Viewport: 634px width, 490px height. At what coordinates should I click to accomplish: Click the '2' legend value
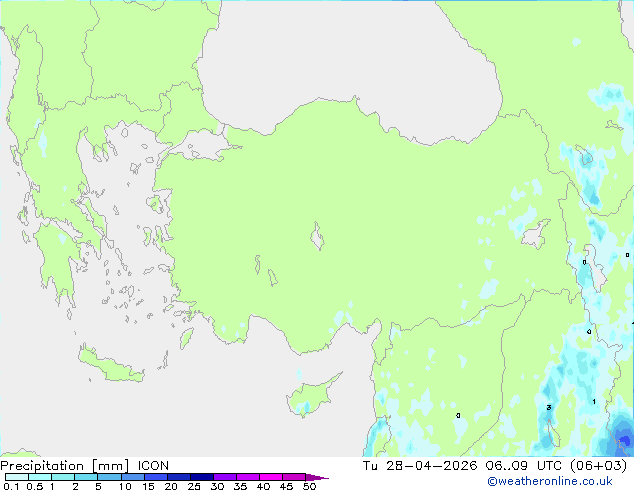click(x=75, y=486)
